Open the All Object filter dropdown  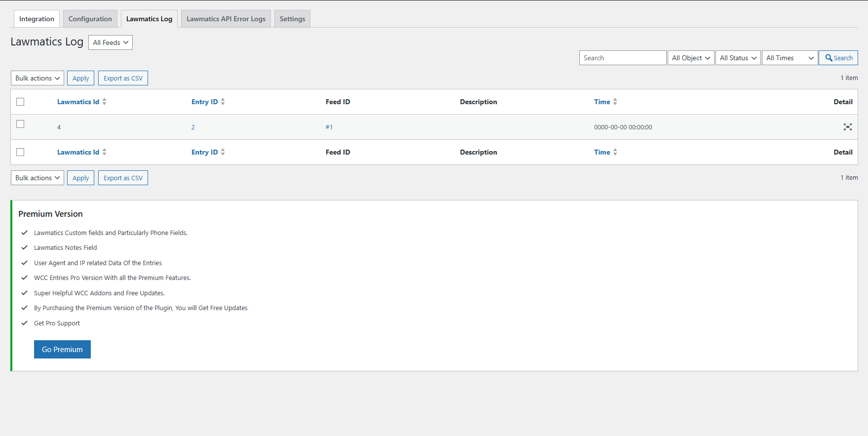tap(690, 58)
